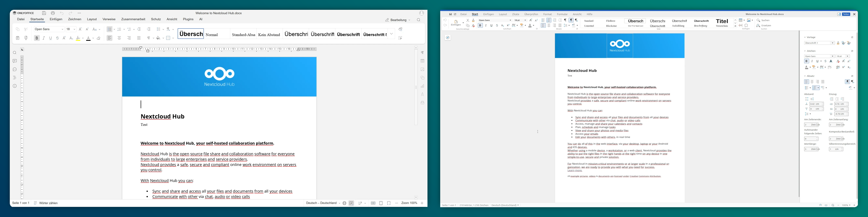Switch to the Einfügen tab in ONLYOFFICE
Image resolution: width=868 pixels, height=217 pixels.
click(x=56, y=19)
